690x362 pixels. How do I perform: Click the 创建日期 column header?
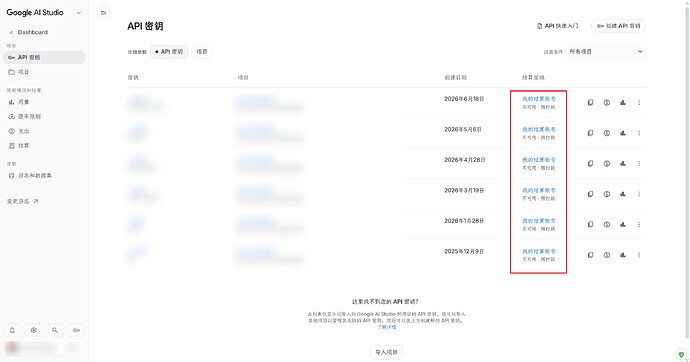coord(455,77)
